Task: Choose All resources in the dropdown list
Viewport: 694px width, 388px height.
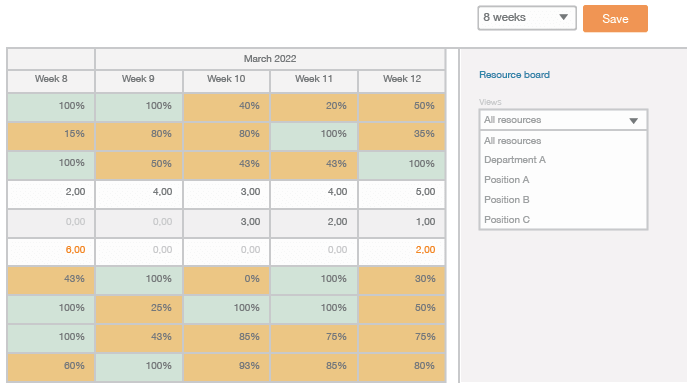Action: coord(563,141)
